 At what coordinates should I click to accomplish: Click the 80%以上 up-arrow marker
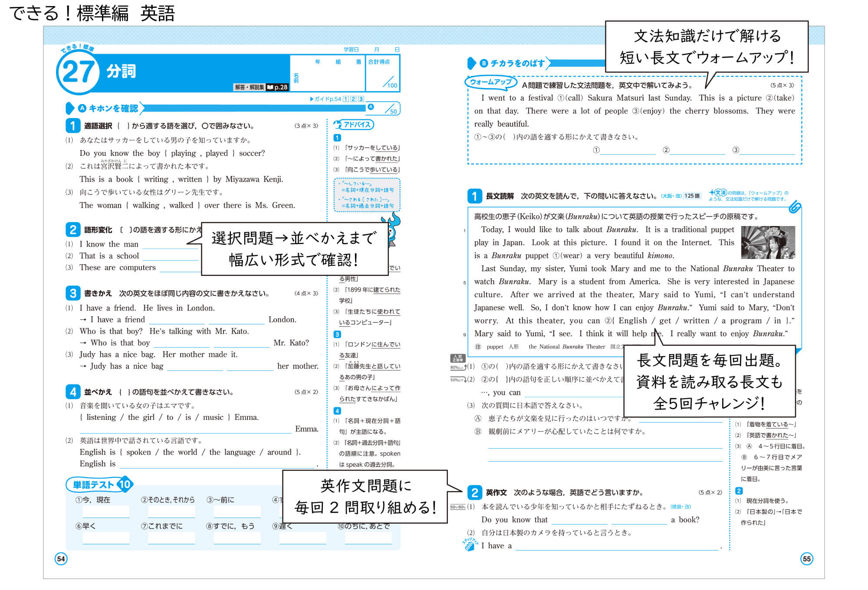tap(458, 367)
